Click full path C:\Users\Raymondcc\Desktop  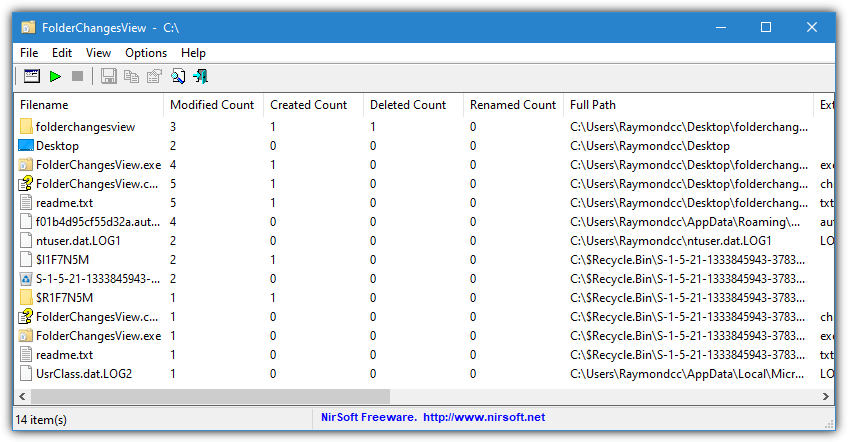coord(650,146)
